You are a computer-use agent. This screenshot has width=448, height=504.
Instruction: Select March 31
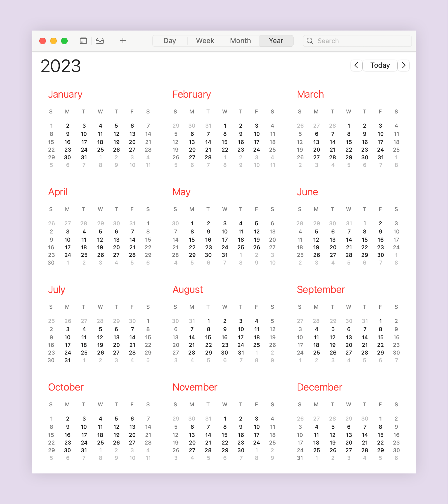pyautogui.click(x=380, y=157)
